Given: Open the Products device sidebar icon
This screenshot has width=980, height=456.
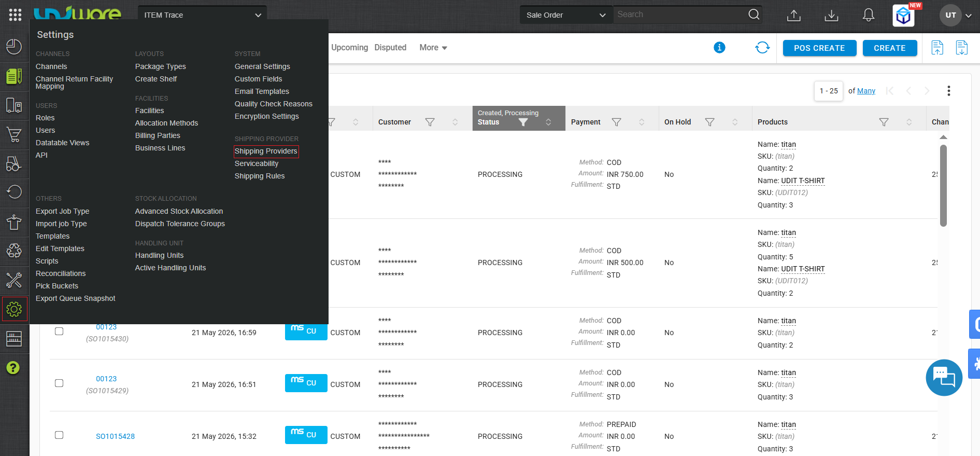Looking at the screenshot, I should (x=14, y=105).
